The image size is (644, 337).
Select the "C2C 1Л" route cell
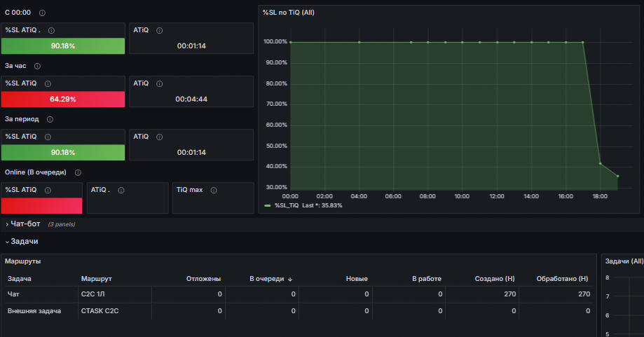(115, 294)
